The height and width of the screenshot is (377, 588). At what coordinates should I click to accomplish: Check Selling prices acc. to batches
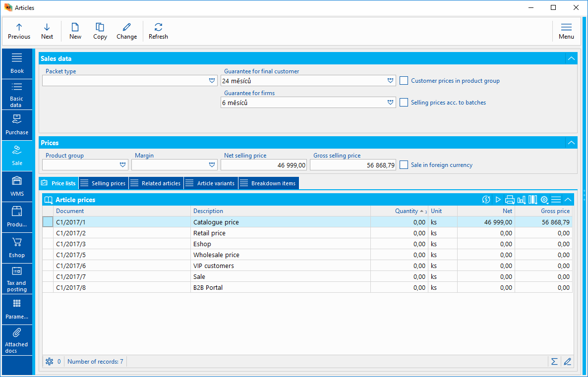point(404,103)
